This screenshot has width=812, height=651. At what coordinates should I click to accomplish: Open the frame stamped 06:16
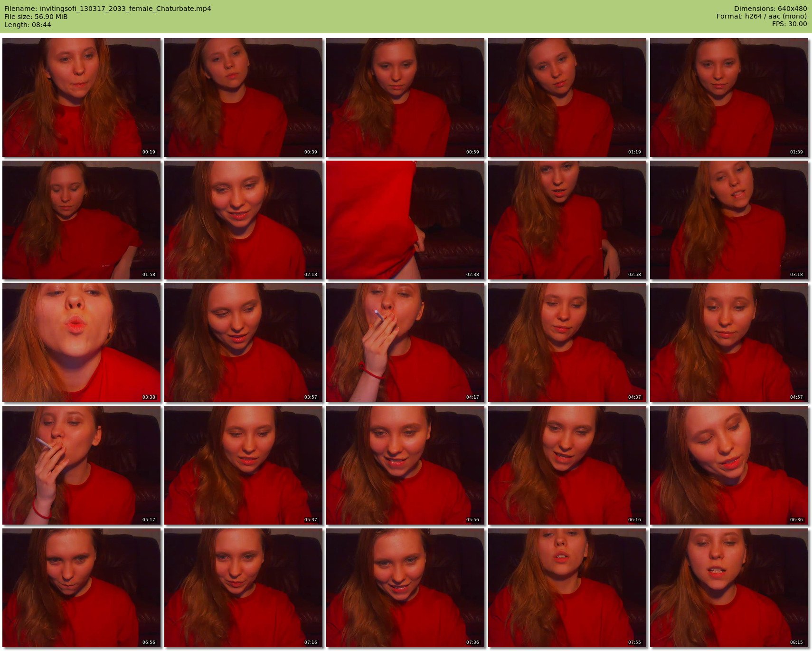click(567, 465)
